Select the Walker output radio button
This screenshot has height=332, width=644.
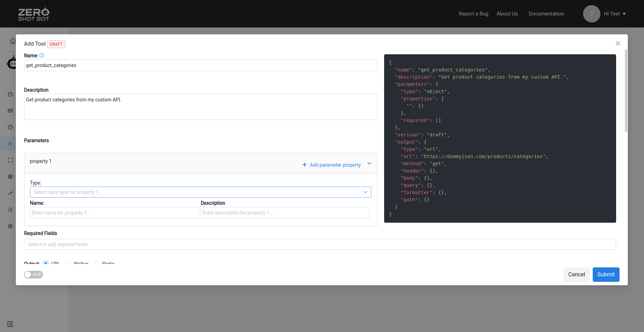(68, 263)
